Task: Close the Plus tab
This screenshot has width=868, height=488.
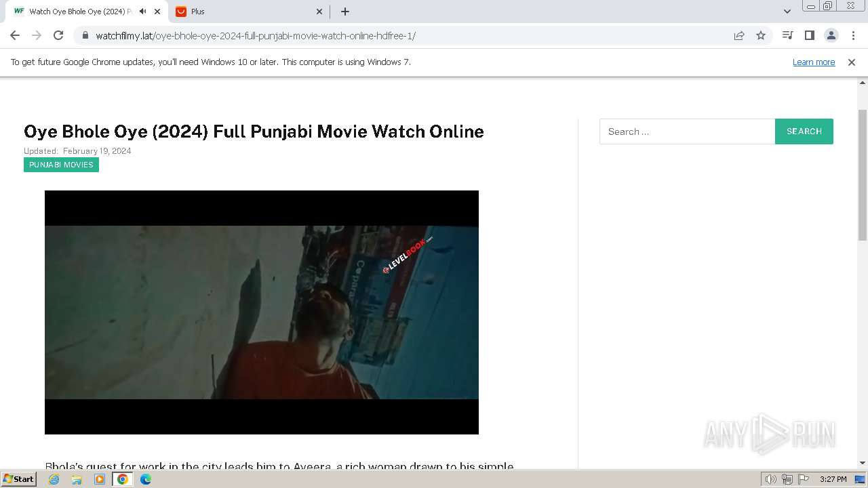Action: tap(320, 12)
